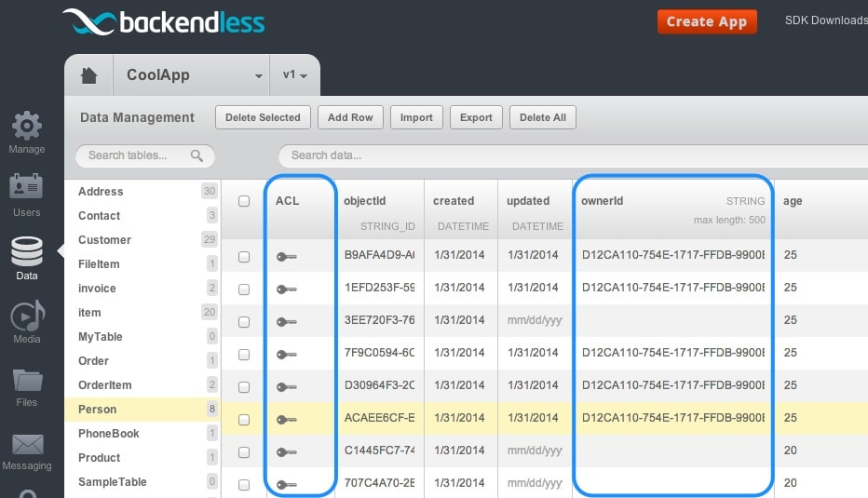The width and height of the screenshot is (868, 498).
Task: Open ACL key for row 3EE720F3
Action: [x=287, y=322]
